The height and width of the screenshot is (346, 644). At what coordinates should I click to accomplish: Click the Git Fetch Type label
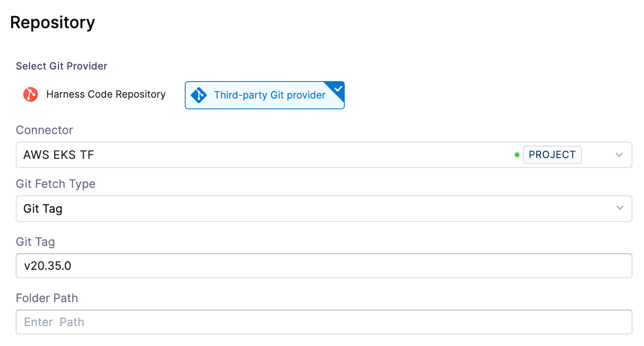tap(55, 184)
